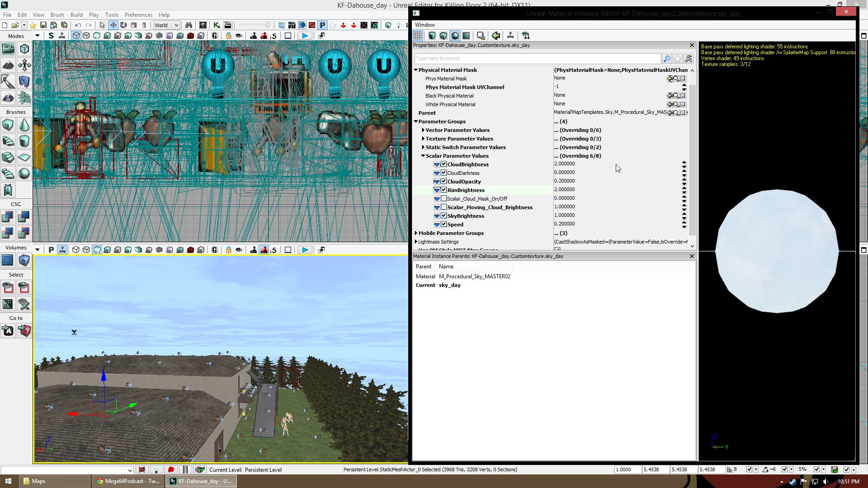Click green arrow parent material icon
This screenshot has width=868, height=488.
[x=496, y=36]
